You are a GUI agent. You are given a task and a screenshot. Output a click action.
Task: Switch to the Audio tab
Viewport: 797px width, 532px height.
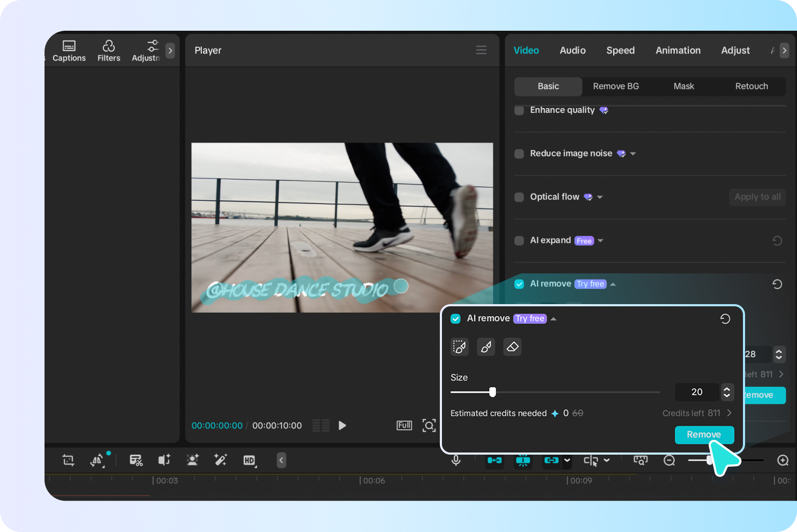click(572, 50)
